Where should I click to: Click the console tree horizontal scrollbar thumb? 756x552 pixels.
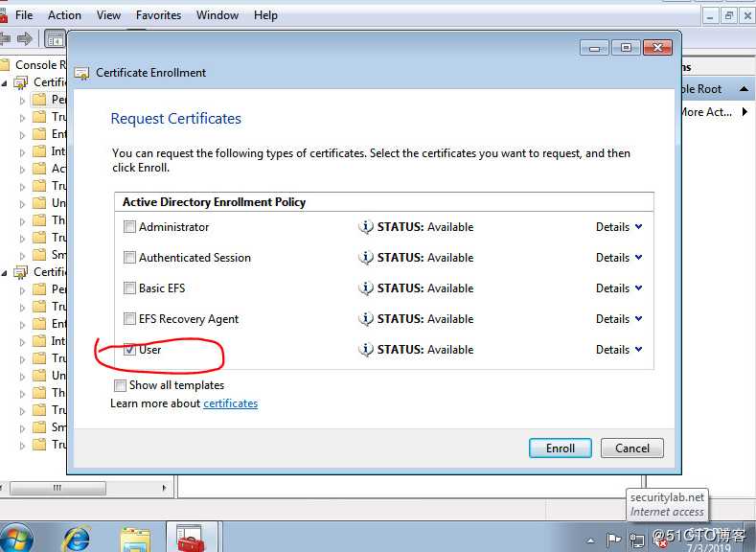[x=57, y=488]
